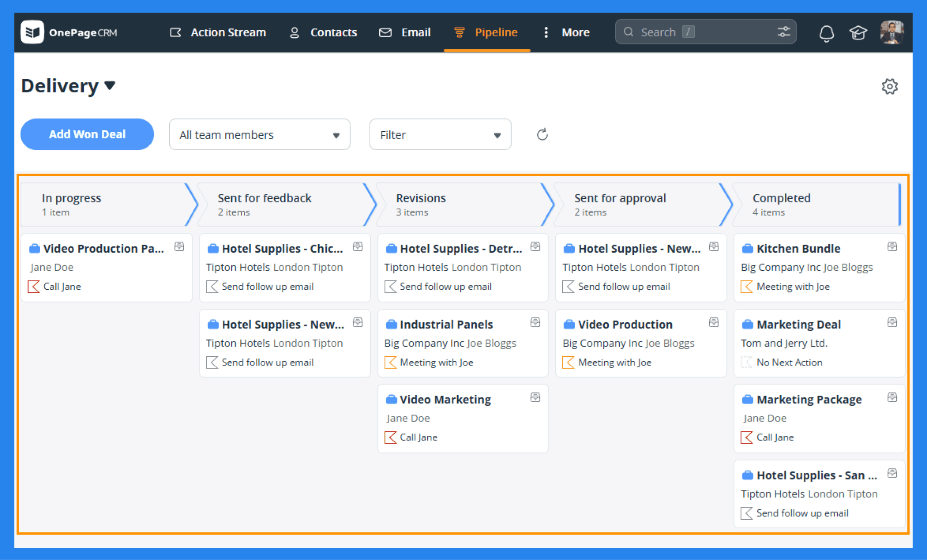Click archive icon on Kitchen Bundle card
This screenshot has height=560, width=927.
pos(892,247)
